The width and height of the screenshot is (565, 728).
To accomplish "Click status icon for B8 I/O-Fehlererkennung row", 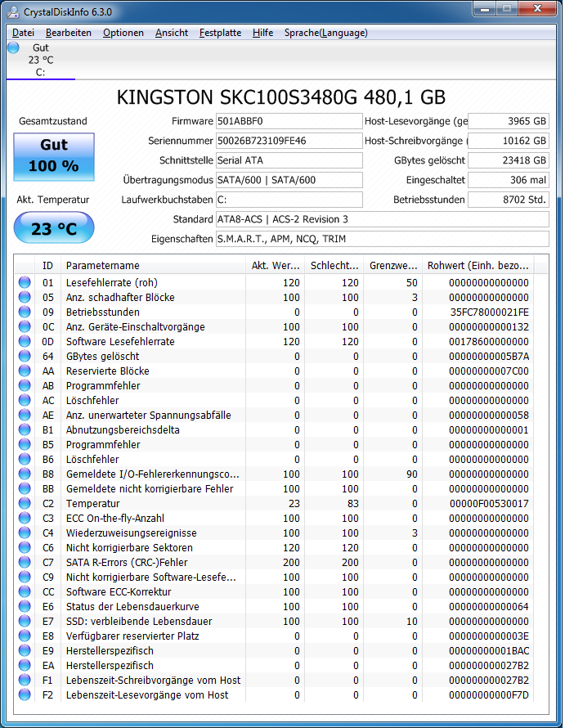I will (25, 474).
